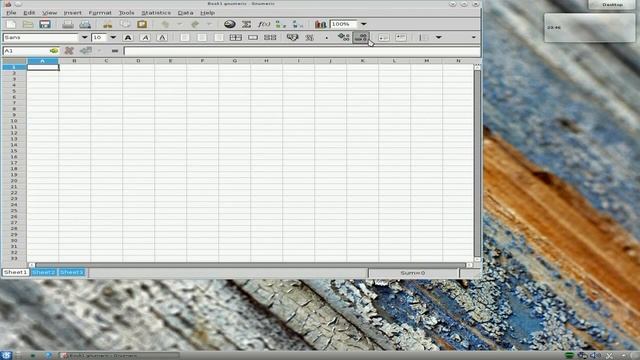Insert an AutoSum with the Sigma icon
The width and height of the screenshot is (640, 360).
click(247, 24)
